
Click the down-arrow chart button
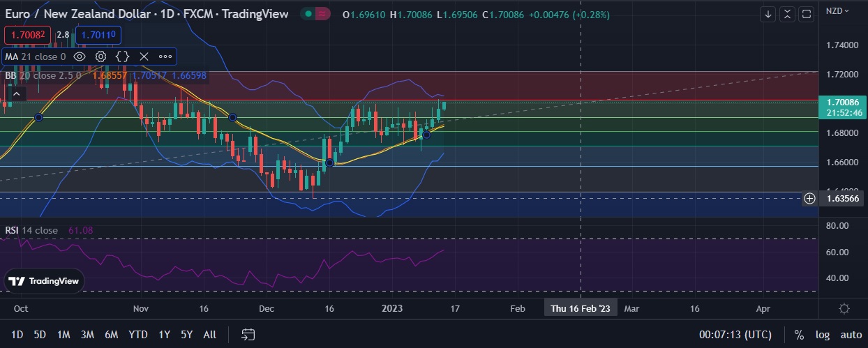click(x=768, y=14)
